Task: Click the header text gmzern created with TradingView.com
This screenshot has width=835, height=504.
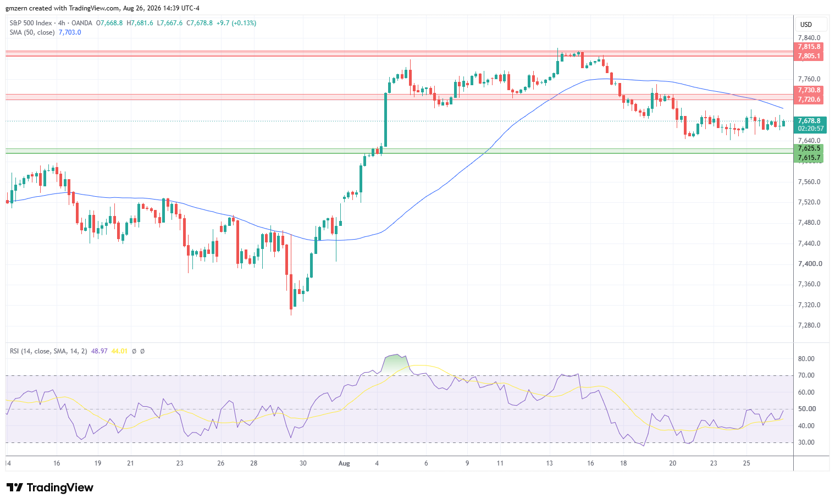Action: pos(62,8)
